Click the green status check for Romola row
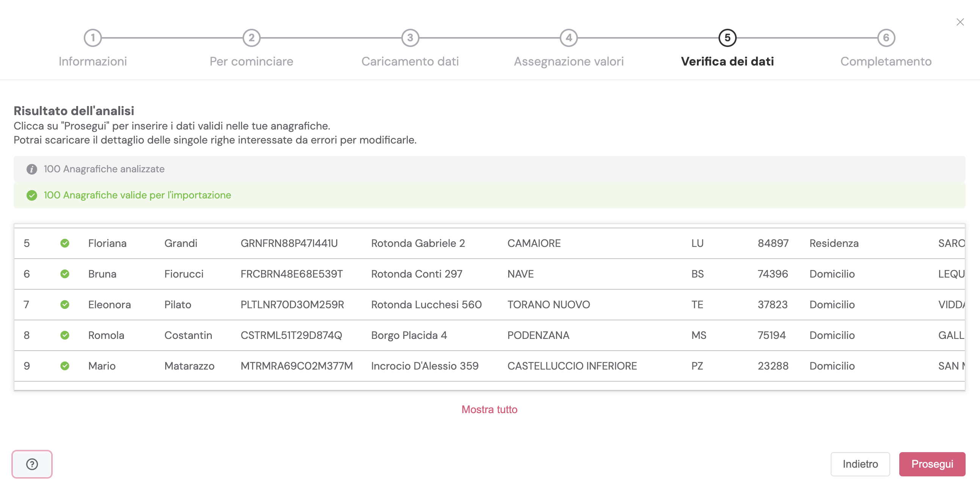 65,335
